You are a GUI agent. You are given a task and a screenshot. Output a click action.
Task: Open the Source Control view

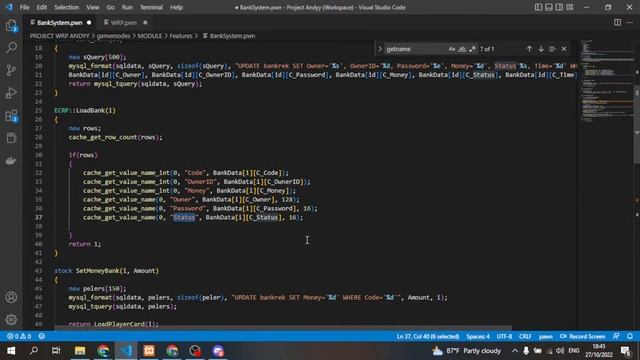click(x=11, y=70)
